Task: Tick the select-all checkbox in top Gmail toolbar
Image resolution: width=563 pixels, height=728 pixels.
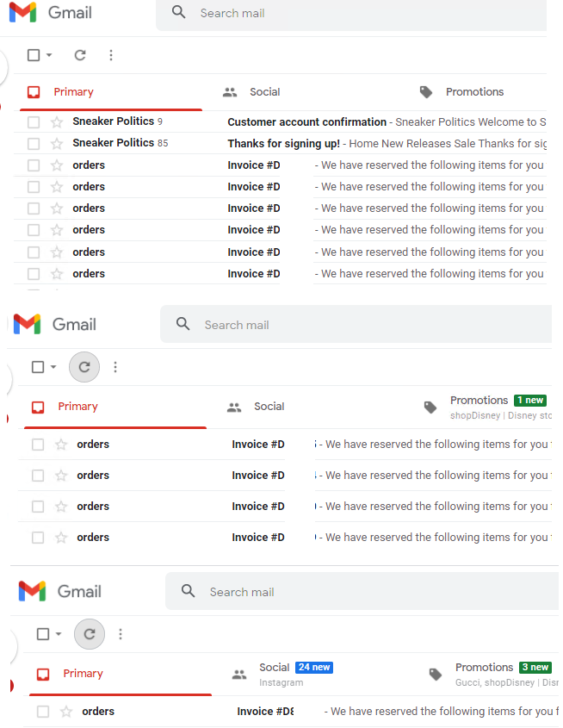Action: pyautogui.click(x=34, y=55)
